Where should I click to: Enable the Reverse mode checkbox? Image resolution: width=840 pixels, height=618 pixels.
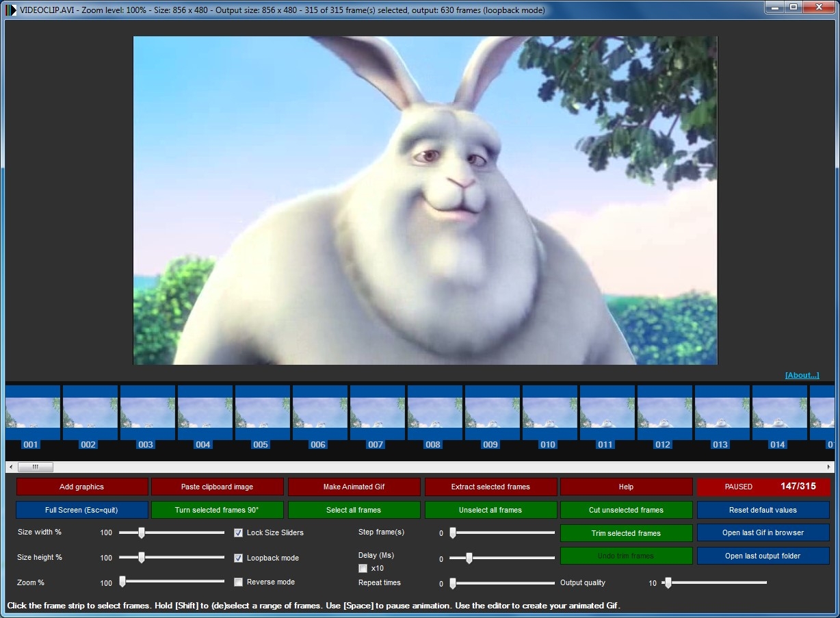[x=239, y=582]
